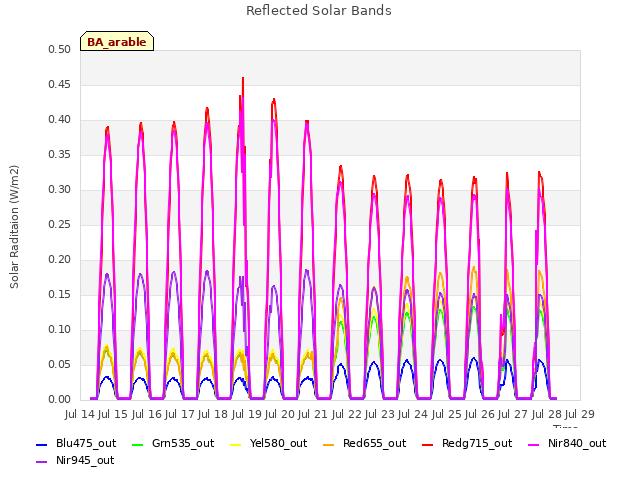Click the orange Red655_out legend swatch
Screen dimensions: 640x480
328,444
